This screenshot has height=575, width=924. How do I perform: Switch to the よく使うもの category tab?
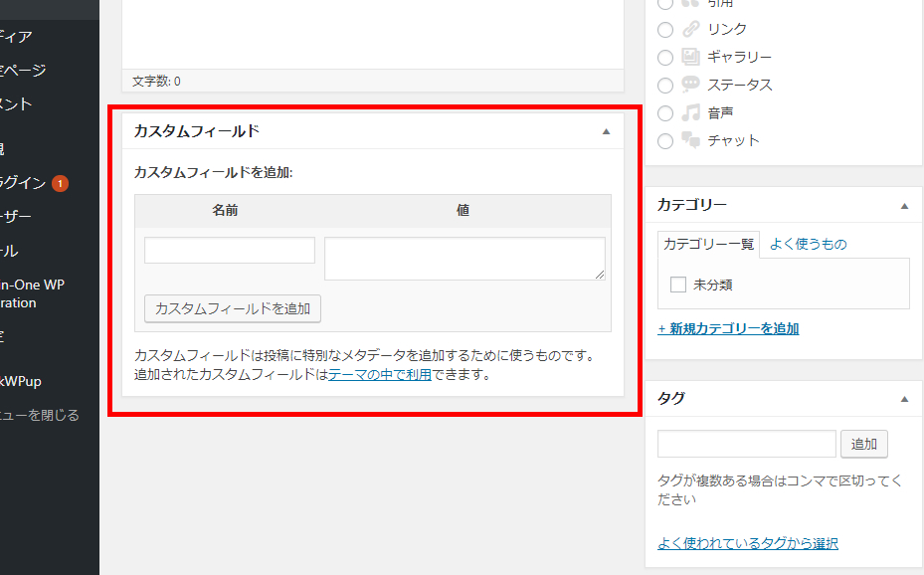(x=808, y=244)
